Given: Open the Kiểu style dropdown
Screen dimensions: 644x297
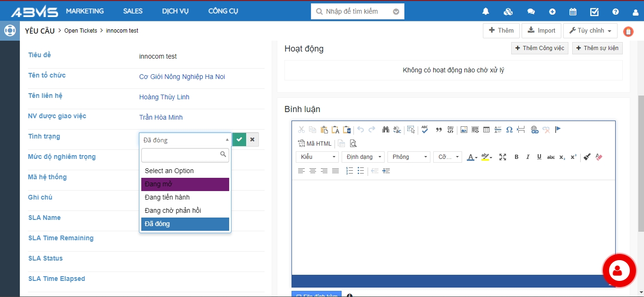Looking at the screenshot, I should 317,157.
